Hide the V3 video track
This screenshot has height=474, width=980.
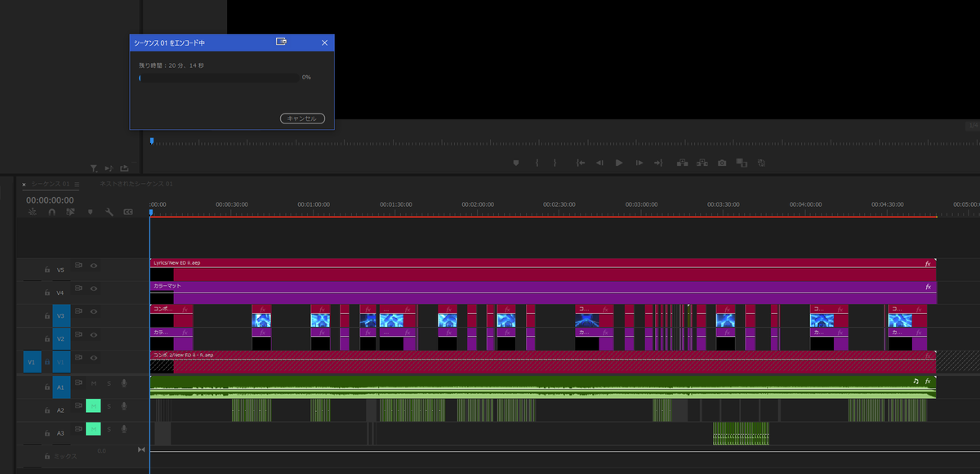tap(94, 311)
